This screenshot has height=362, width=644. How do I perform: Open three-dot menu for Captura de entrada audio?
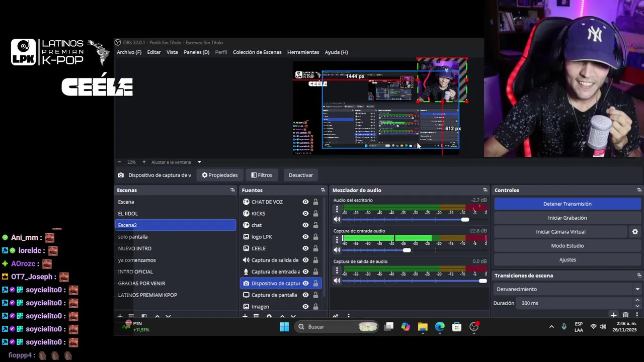[337, 239]
